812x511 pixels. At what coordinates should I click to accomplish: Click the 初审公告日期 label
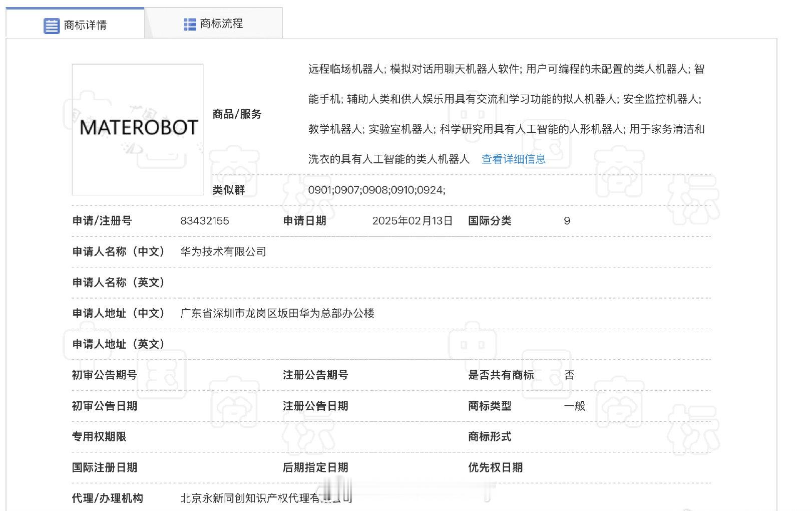pyautogui.click(x=105, y=406)
